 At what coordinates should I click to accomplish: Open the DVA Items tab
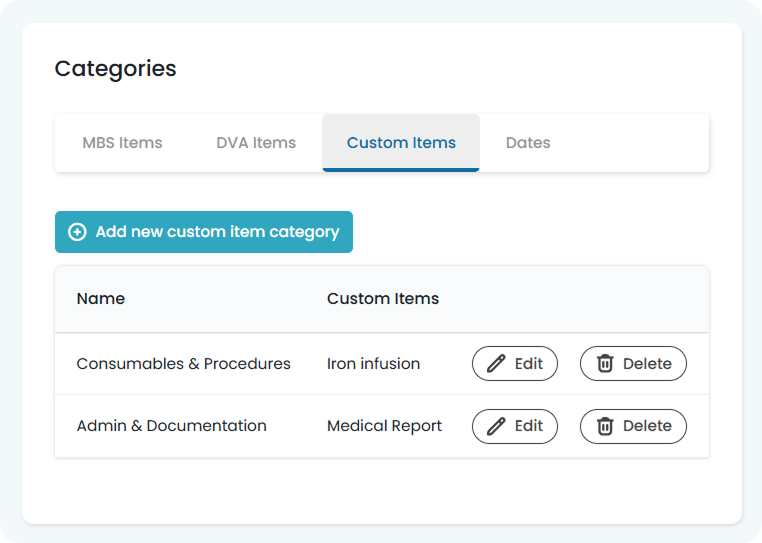pyautogui.click(x=256, y=143)
